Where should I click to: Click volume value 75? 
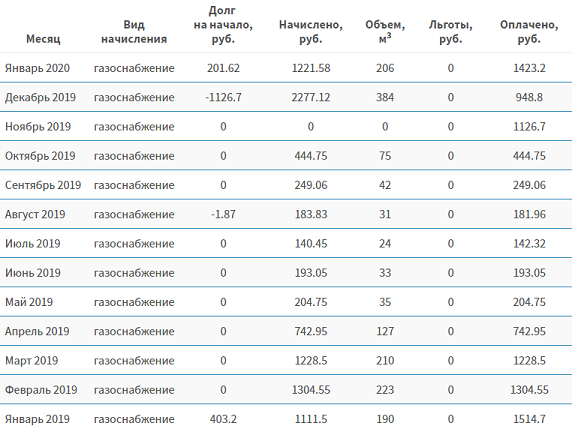click(x=385, y=156)
